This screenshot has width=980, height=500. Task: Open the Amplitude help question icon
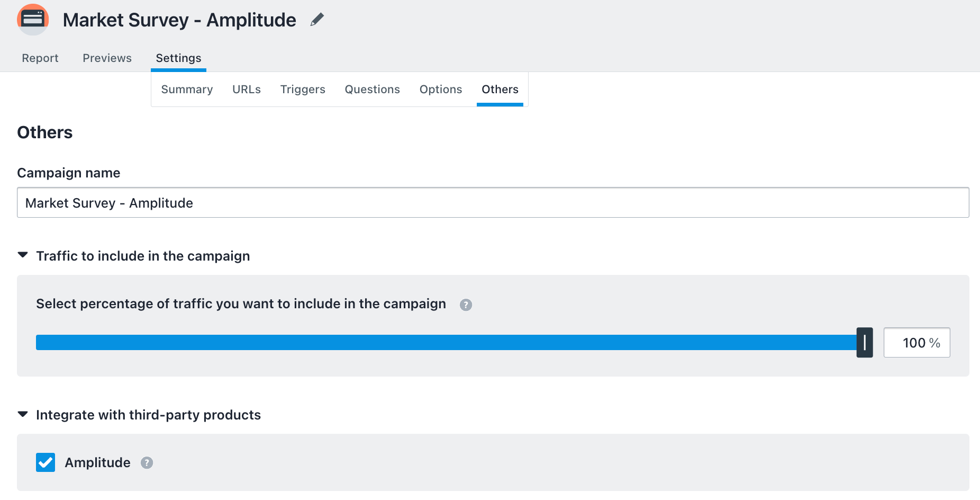147,462
